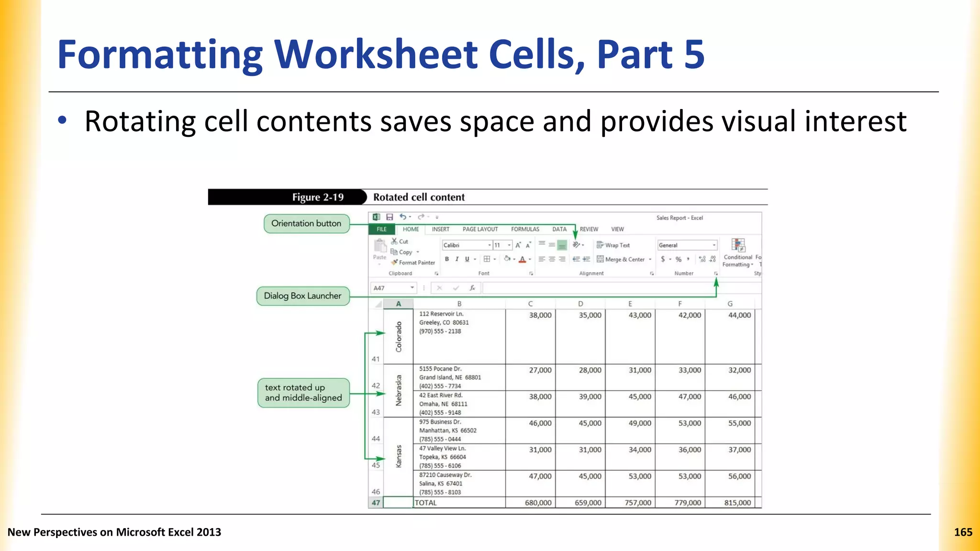Open the Customize Quick Access Toolbar dropdown
The width and height of the screenshot is (980, 551).
[x=437, y=217]
